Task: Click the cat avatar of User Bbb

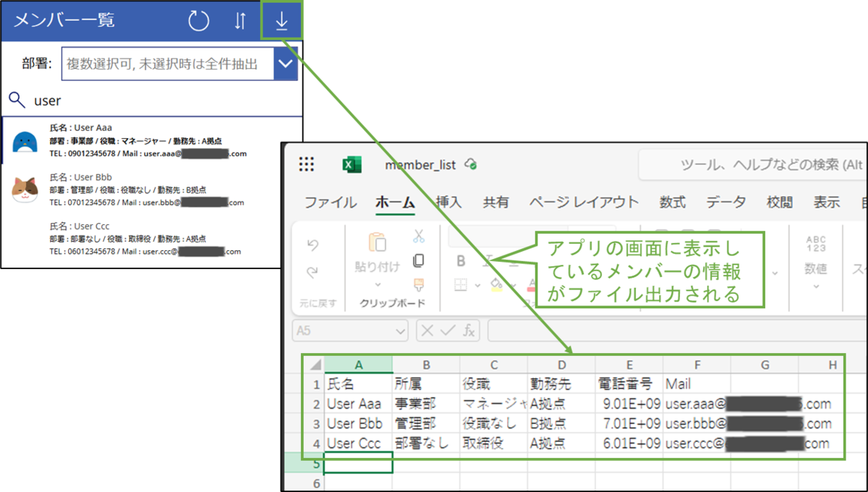Action: [x=25, y=190]
